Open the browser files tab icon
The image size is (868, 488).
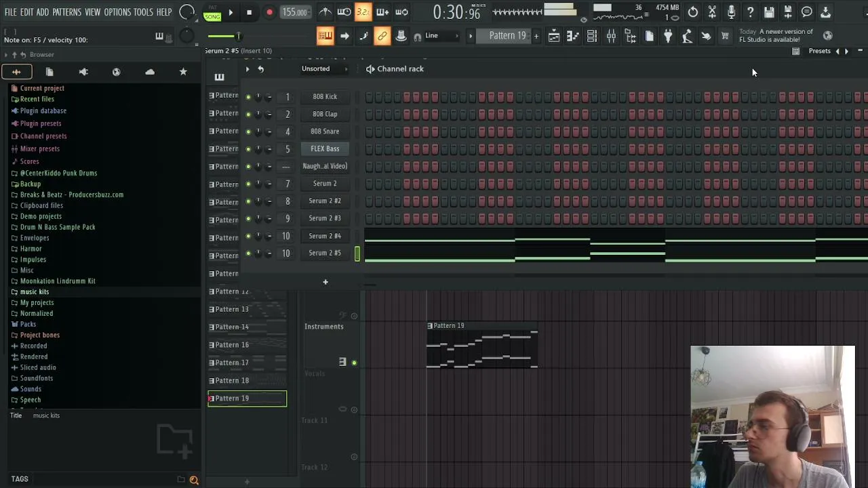pyautogui.click(x=50, y=72)
